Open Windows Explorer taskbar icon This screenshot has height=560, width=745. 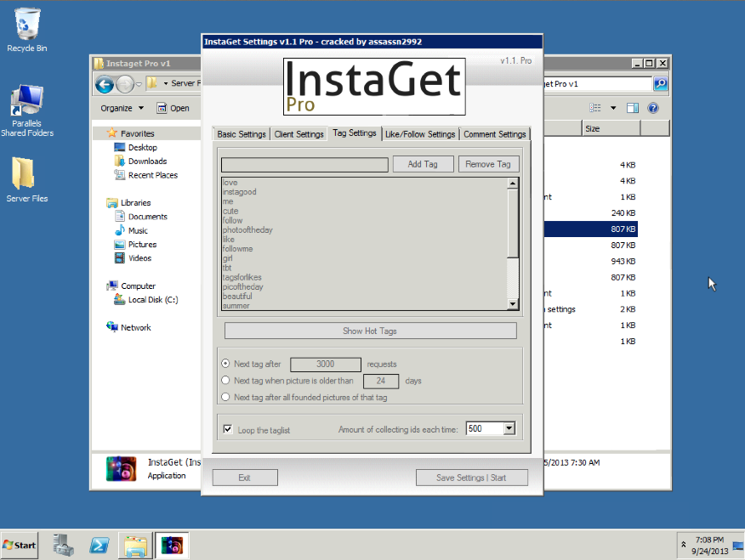pyautogui.click(x=136, y=545)
